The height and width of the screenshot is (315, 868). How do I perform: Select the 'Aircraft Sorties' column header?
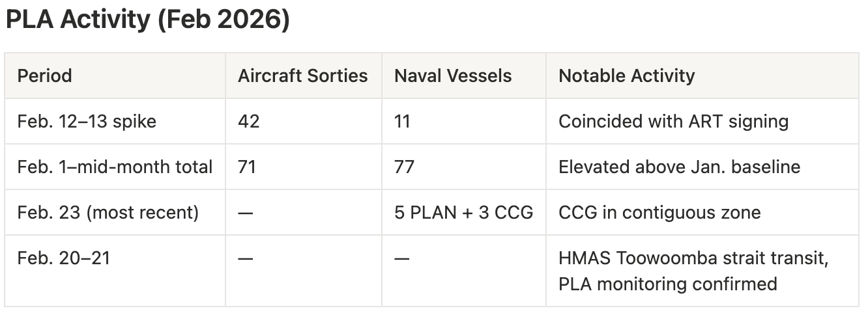[x=302, y=75]
